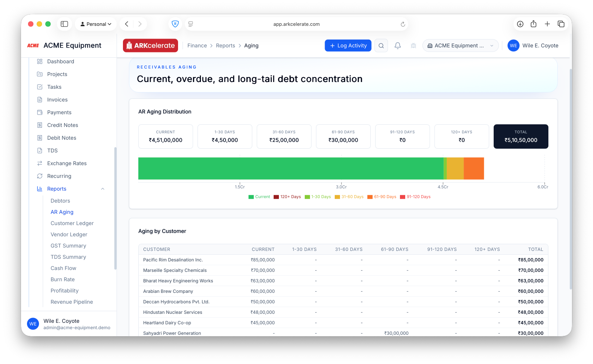
Task: Collapse the Reports section chevron
Action: [x=103, y=189]
